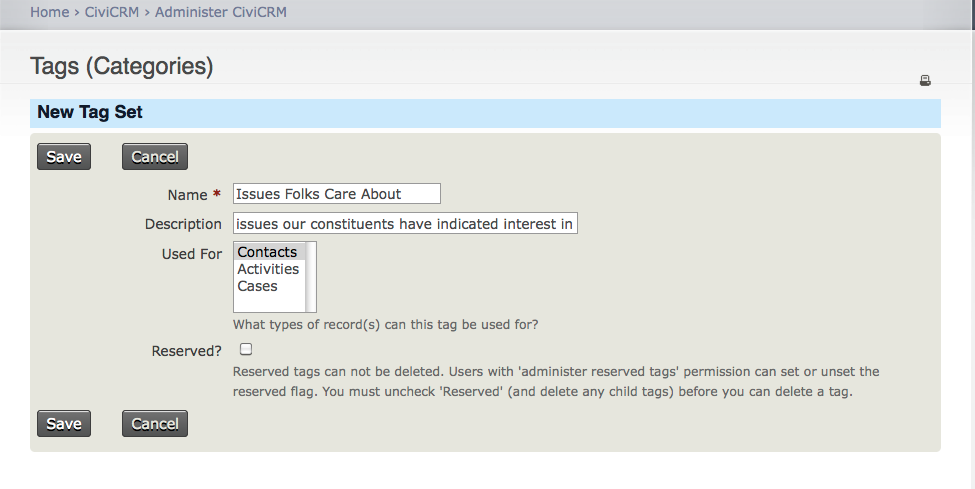This screenshot has width=975, height=489.
Task: Pick Cases in the Used For list
Action: point(257,286)
